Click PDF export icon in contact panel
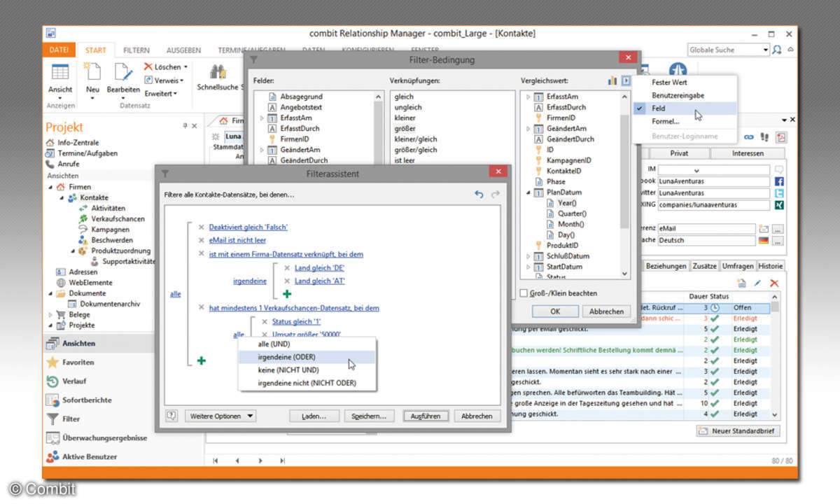The image size is (840, 504). tap(780, 137)
